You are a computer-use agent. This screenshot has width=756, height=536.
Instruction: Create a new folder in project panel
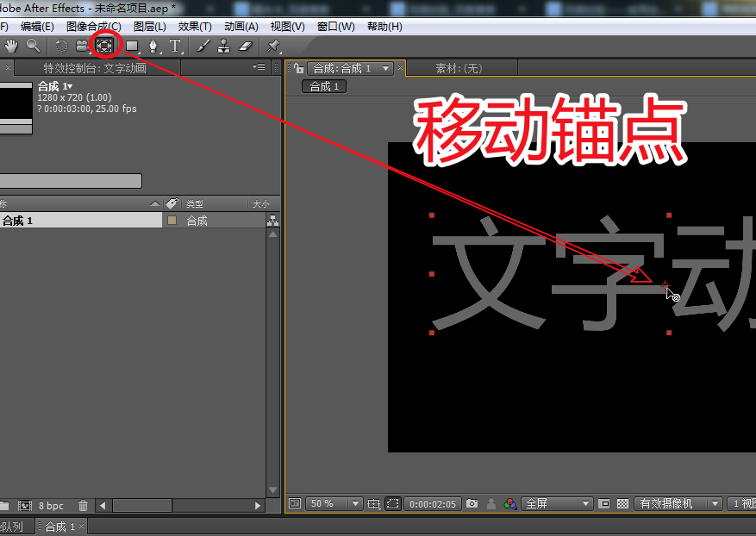tap(4, 506)
